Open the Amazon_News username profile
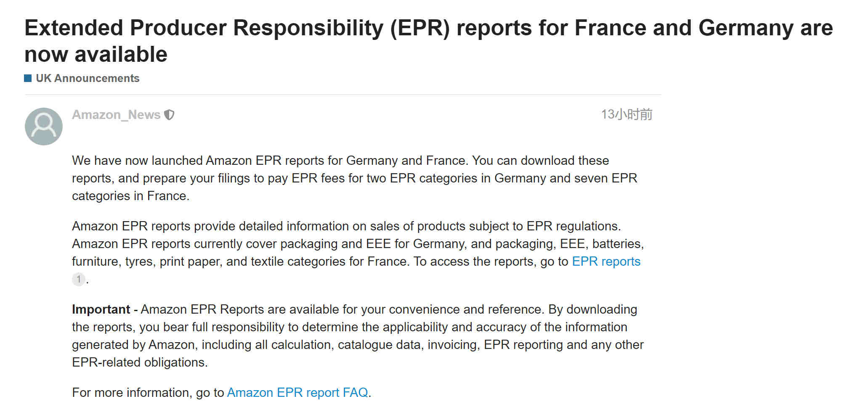 (116, 115)
